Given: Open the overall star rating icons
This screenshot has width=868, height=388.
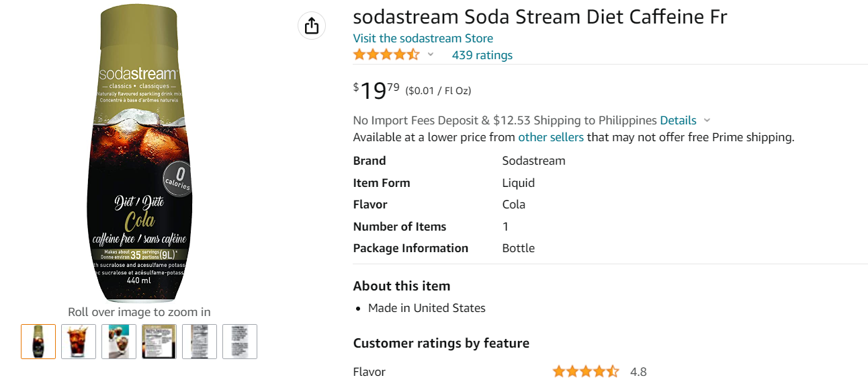Looking at the screenshot, I should point(386,55).
